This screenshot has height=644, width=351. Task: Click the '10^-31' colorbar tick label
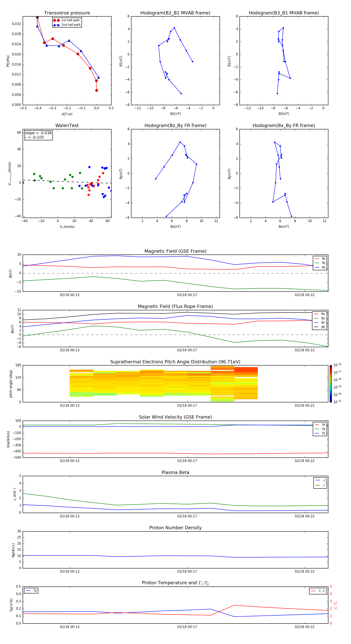(337, 402)
